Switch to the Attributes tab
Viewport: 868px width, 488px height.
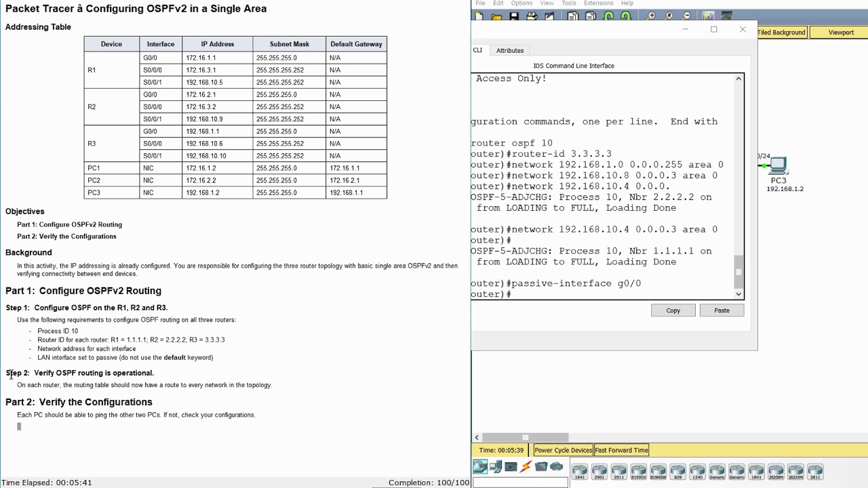(510, 50)
